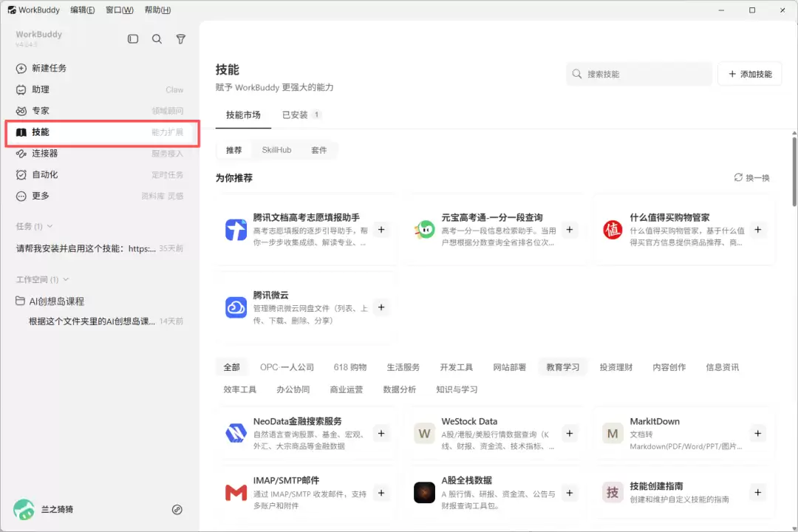The height and width of the screenshot is (532, 798).
Task: Add the NeoData金融搜索服务 plus icon
Action: point(381,433)
